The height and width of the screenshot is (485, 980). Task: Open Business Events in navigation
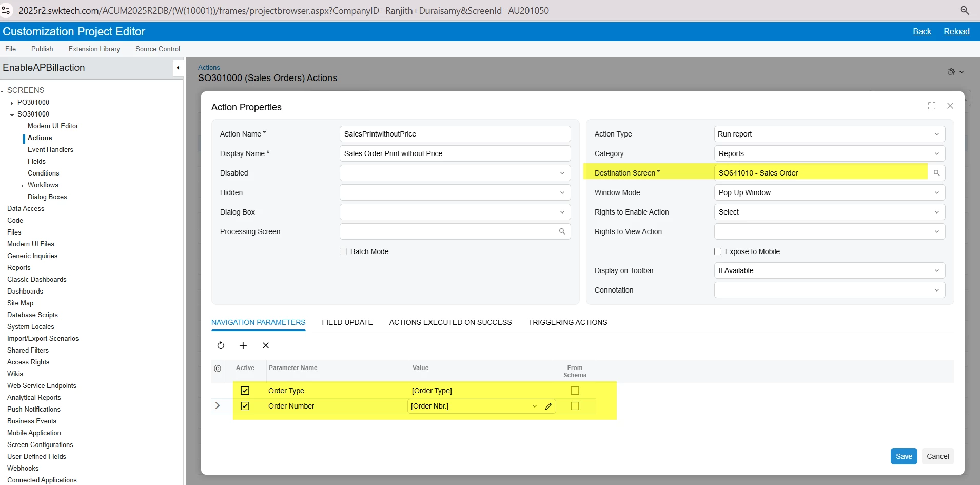pos(32,421)
